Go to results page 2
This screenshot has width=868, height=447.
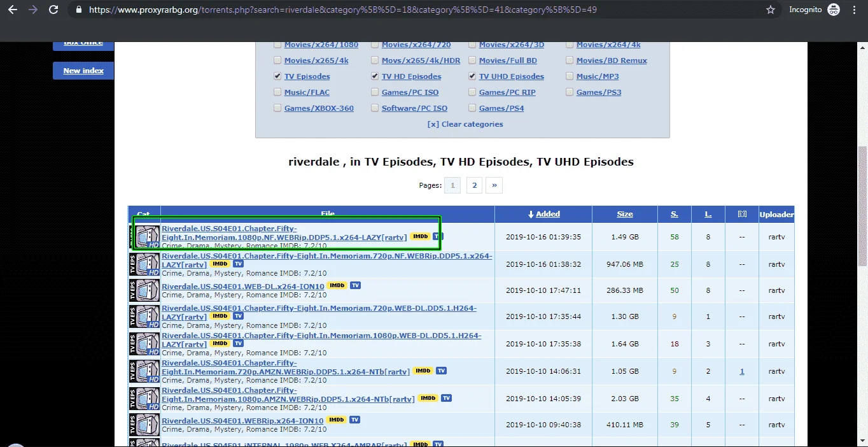pos(474,185)
